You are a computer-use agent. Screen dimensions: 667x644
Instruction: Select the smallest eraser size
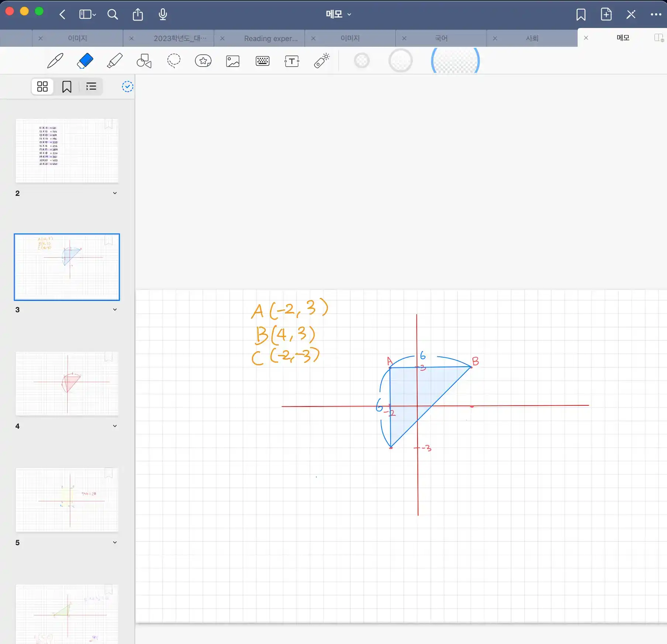pyautogui.click(x=362, y=60)
